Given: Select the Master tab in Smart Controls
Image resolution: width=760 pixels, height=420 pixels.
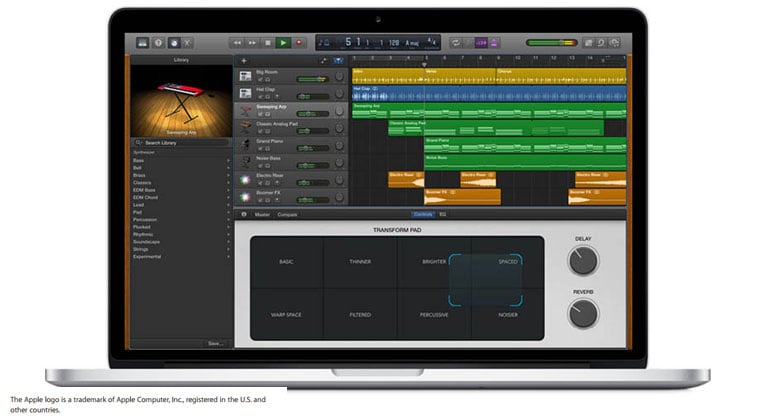Looking at the screenshot, I should [x=262, y=214].
